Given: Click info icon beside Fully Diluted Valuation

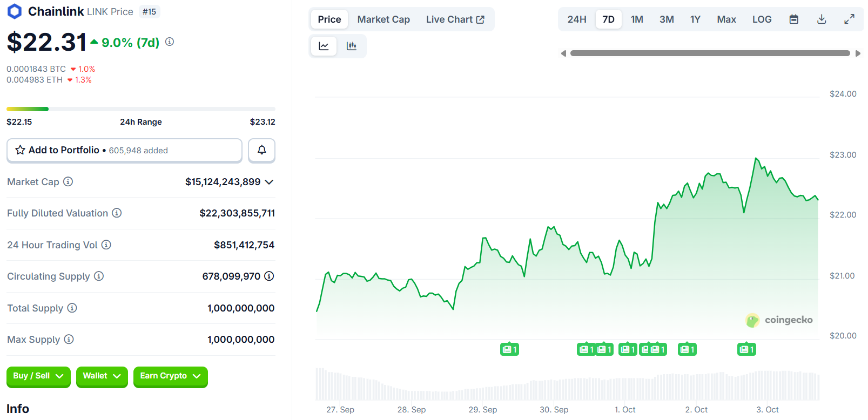Looking at the screenshot, I should (x=117, y=213).
